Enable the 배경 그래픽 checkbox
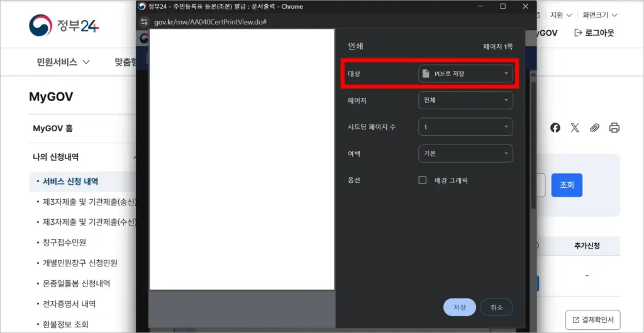Viewport: 644px width, 333px height. 422,180
